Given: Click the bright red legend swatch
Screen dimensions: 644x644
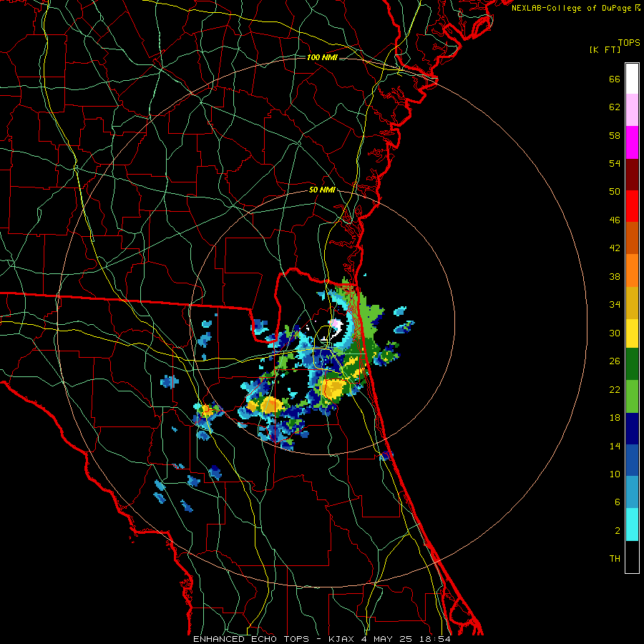Looking at the screenshot, I should point(632,206).
